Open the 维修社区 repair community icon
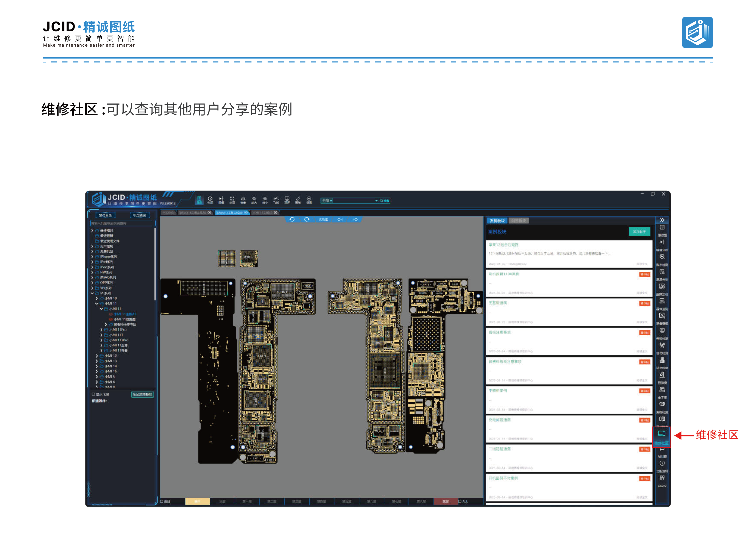This screenshot has height=535, width=756. 661,437
